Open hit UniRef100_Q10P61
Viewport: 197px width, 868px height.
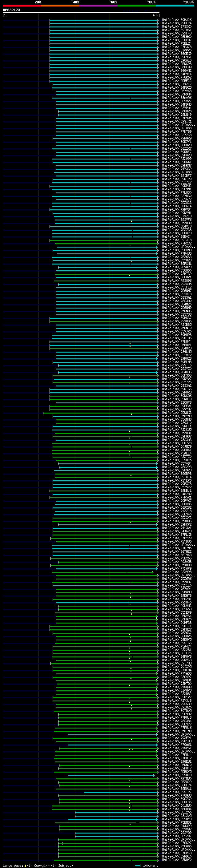[177, 748]
